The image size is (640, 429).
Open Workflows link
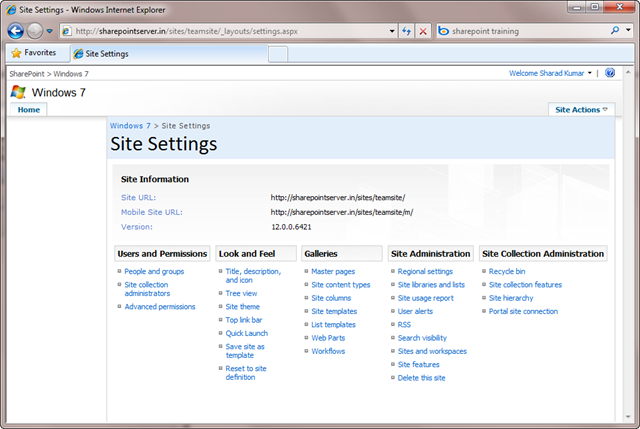point(328,351)
